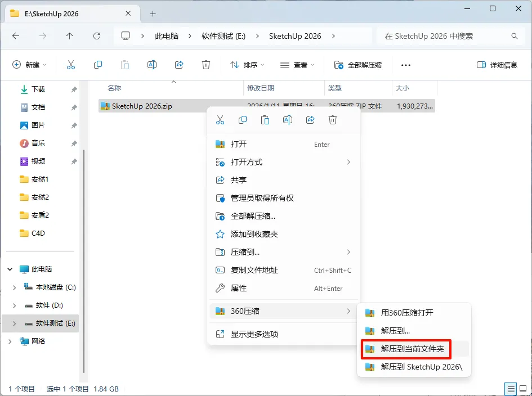This screenshot has height=396, width=532.
Task: Select the 360压缩 menu entry
Action: click(284, 311)
